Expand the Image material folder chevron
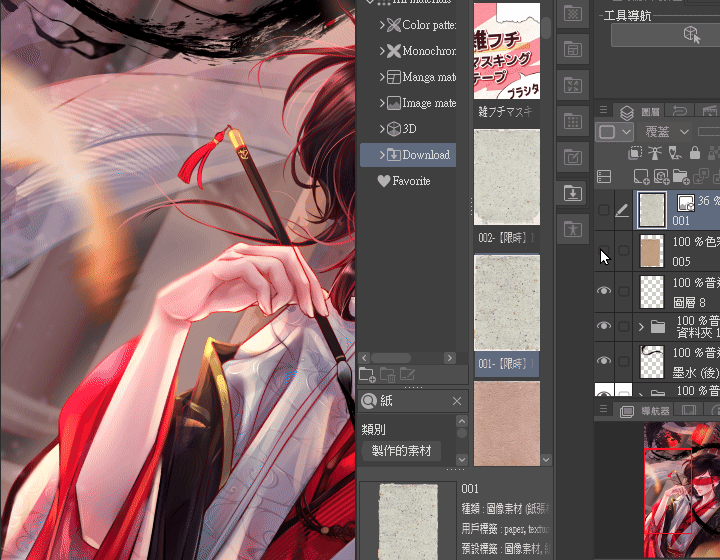This screenshot has height=560, width=720. pos(382,103)
